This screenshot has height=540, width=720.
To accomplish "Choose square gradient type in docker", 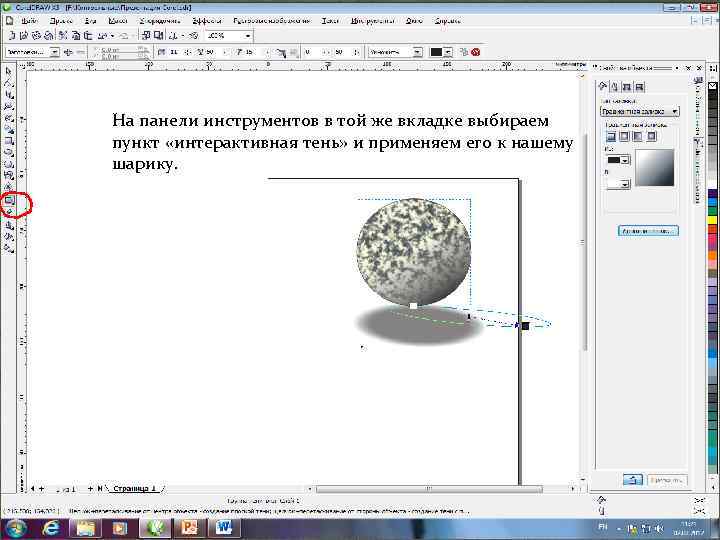I will tap(651, 136).
